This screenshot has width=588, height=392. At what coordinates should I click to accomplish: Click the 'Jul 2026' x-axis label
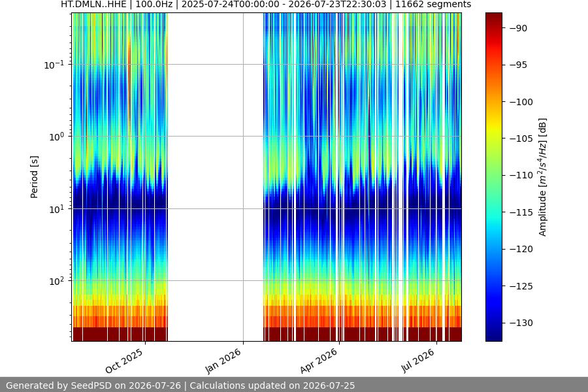417,361
